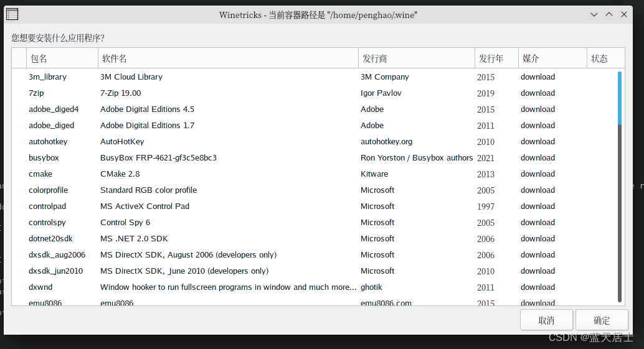
Task: Click publisher Igor Pavlov
Action: pyautogui.click(x=381, y=93)
